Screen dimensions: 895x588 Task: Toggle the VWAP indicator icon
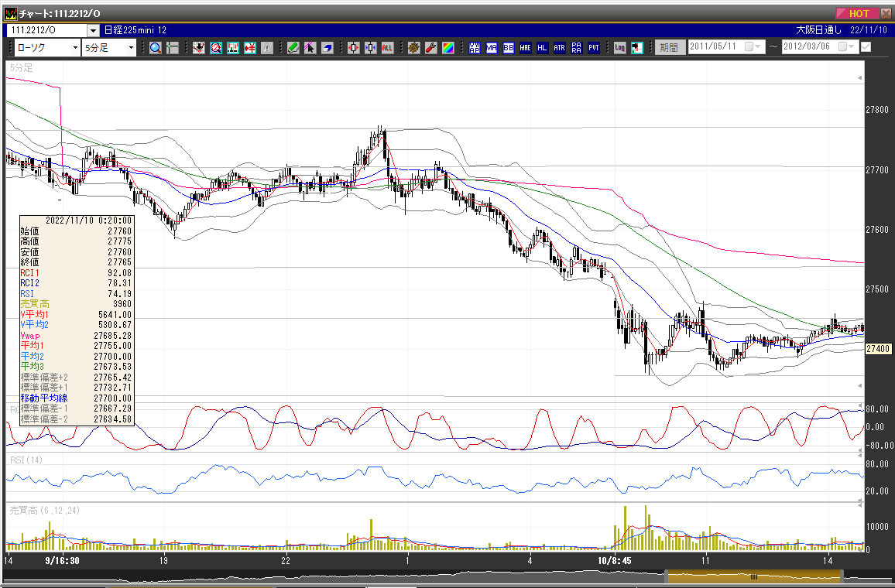475,48
